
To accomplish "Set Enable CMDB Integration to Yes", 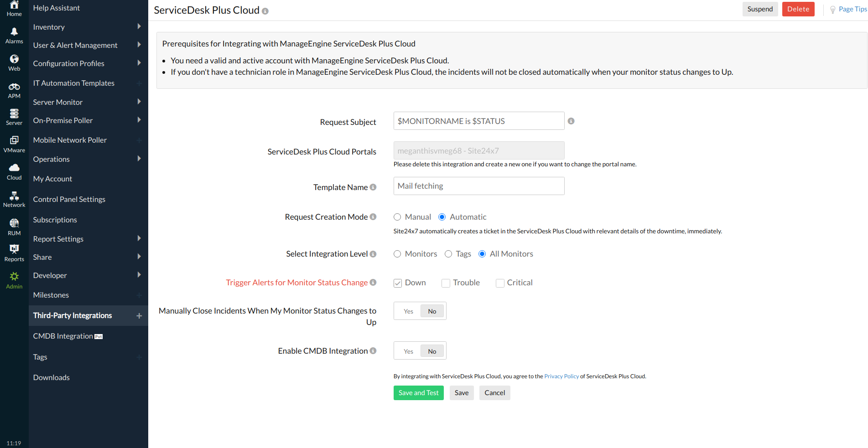I will pyautogui.click(x=408, y=351).
